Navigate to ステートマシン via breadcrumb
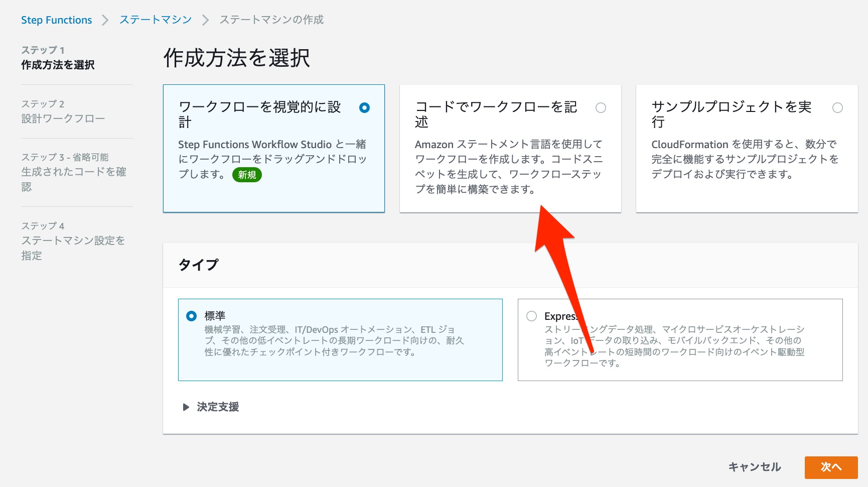This screenshot has width=868, height=487. pyautogui.click(x=155, y=19)
